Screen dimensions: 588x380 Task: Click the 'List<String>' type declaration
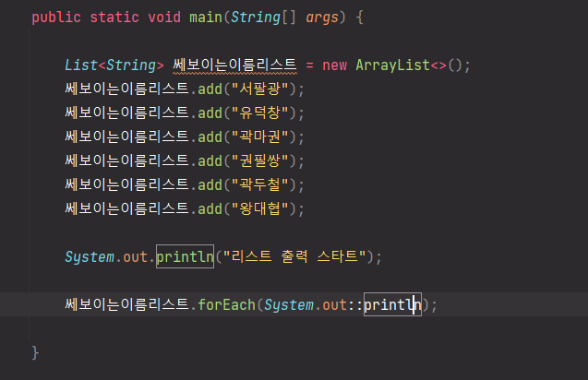(x=114, y=65)
